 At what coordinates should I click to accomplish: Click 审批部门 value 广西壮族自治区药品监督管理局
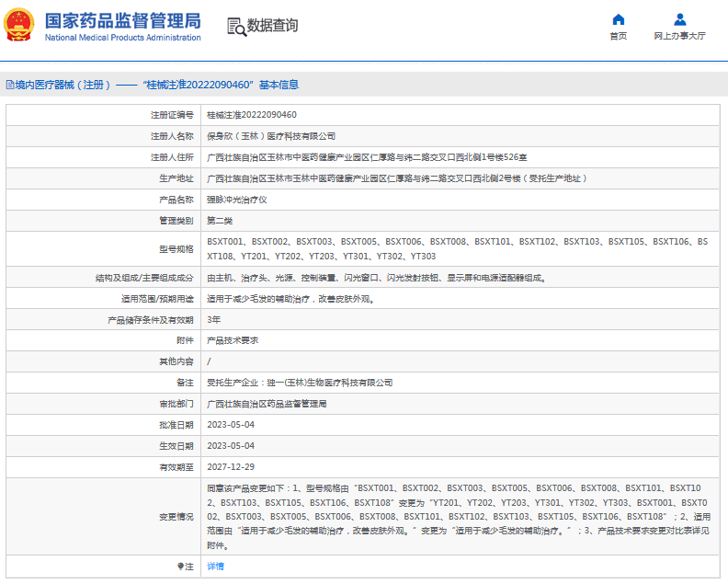pos(267,404)
